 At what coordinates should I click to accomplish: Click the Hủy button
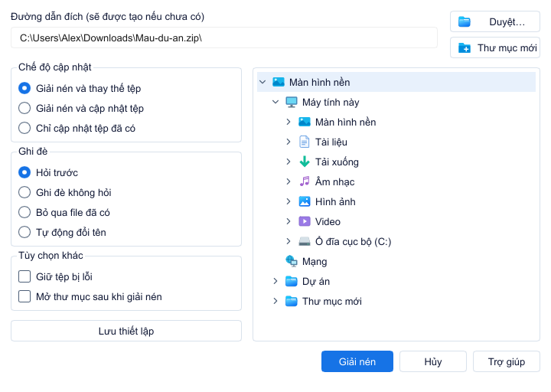[433, 361]
